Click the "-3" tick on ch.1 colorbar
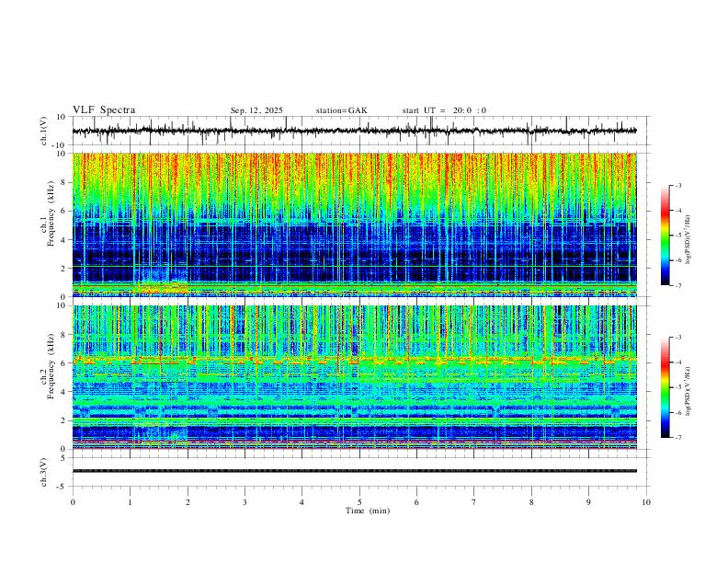The width and height of the screenshot is (728, 563). click(x=678, y=185)
